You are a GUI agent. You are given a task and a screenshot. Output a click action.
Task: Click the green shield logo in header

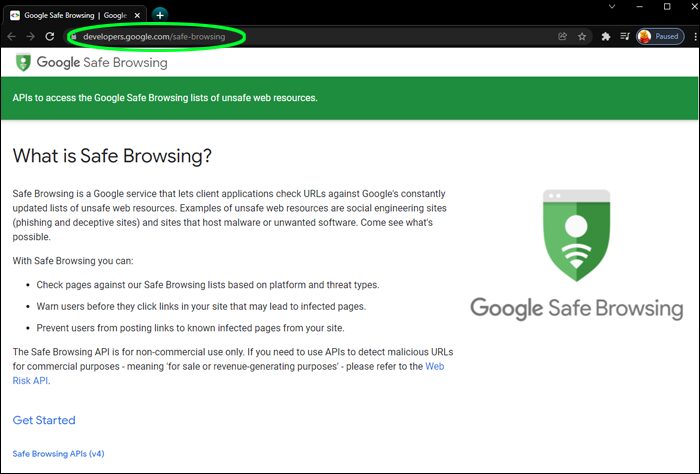point(23,62)
